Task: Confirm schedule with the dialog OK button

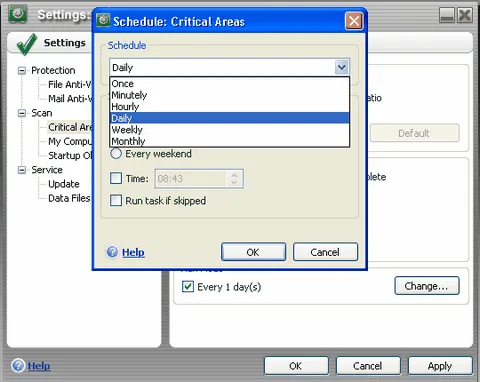Action: point(253,252)
